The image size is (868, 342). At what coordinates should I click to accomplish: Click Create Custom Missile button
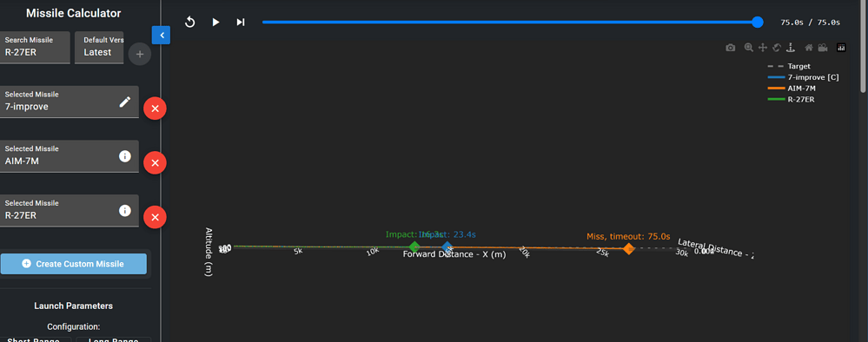click(x=74, y=264)
